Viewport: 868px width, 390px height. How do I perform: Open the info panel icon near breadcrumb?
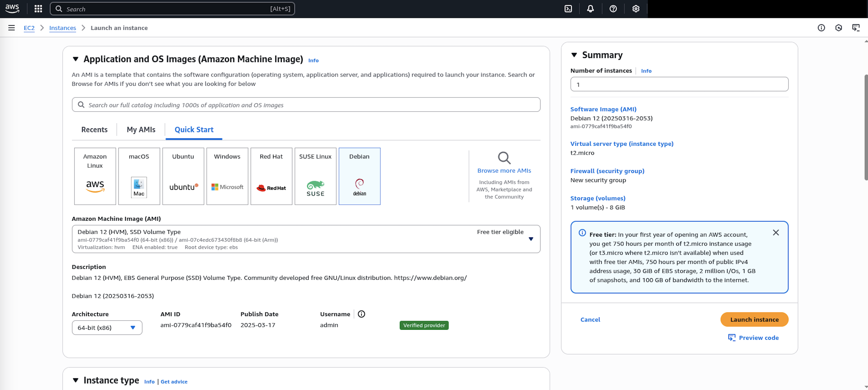tap(821, 28)
